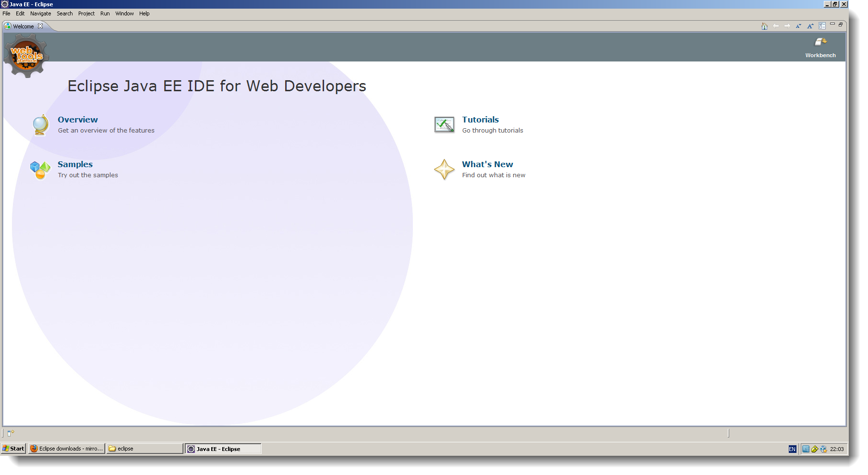Click the Web Tools Platform logo
868x475 pixels.
tap(25, 55)
